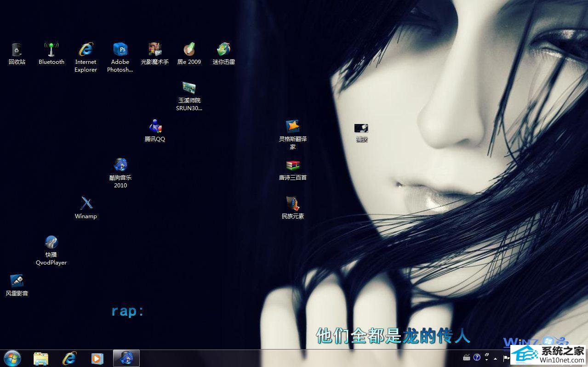The height and width of the screenshot is (367, 588).
Task: Launch 迷你迅雷 from the desktop
Action: 224,54
